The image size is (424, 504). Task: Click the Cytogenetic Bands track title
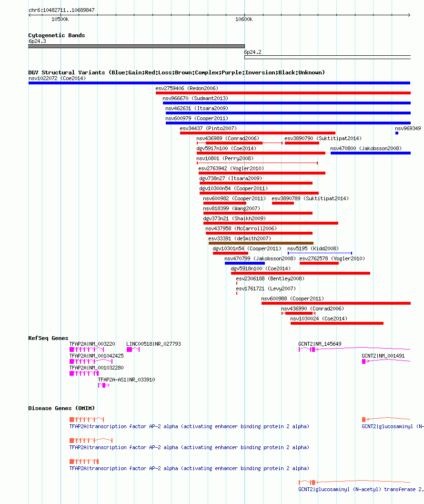[57, 35]
